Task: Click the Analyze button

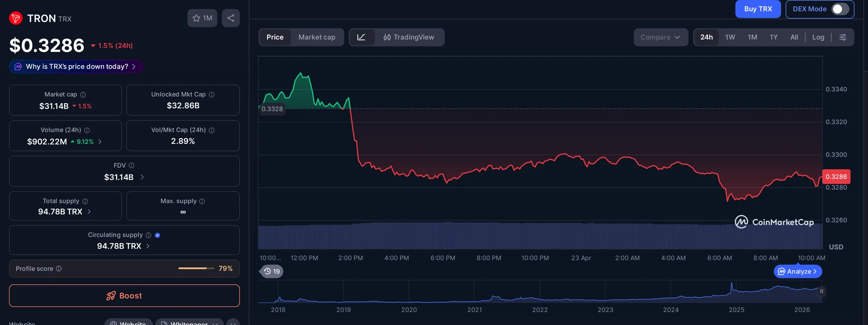Action: tap(798, 271)
